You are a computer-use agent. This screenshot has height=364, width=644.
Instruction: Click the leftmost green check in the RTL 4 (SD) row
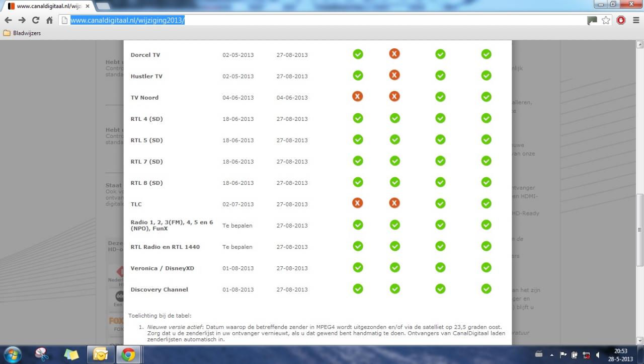click(358, 118)
